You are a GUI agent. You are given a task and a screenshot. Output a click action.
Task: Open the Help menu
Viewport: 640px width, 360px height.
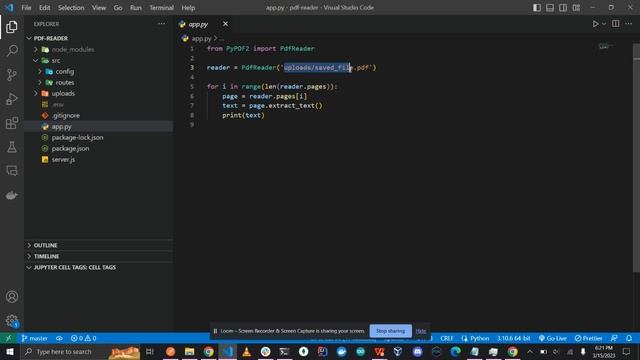point(188,8)
